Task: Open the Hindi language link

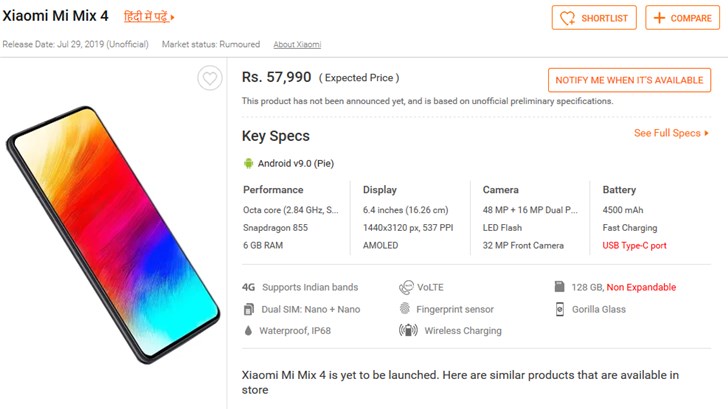Action: pyautogui.click(x=149, y=17)
